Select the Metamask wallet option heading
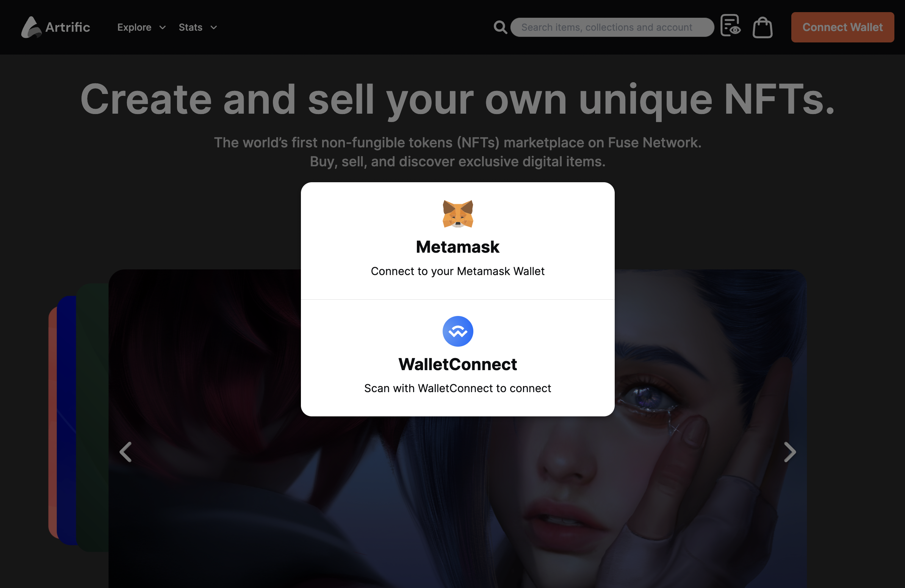 pyautogui.click(x=457, y=247)
